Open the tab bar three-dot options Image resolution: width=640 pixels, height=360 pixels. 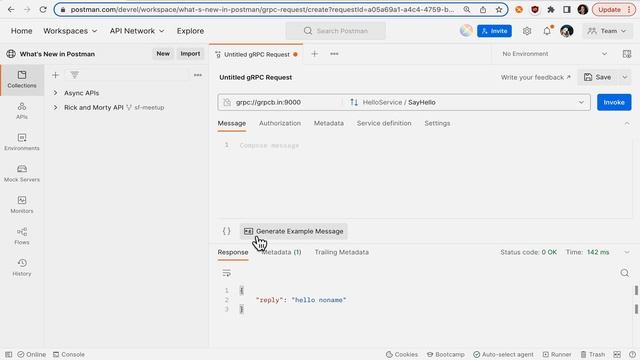[334, 54]
